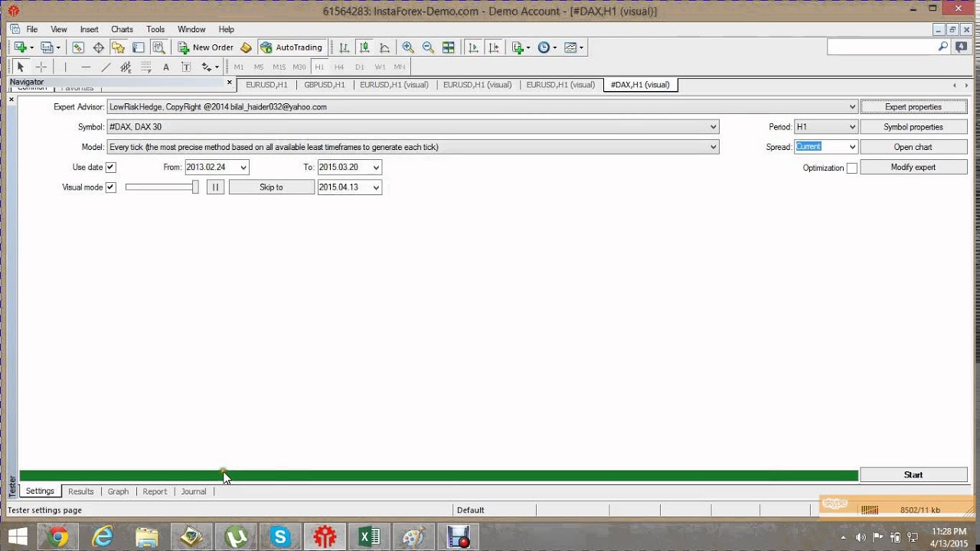
Task: Click the Modify expert button
Action: 913,167
